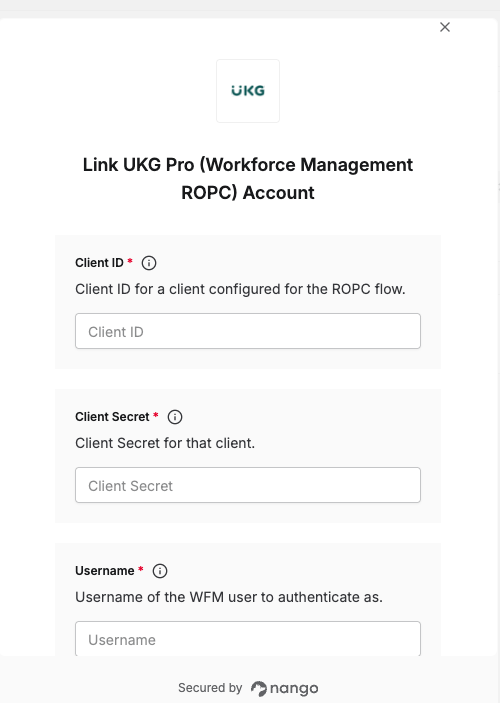Focus the Client ID input field
500x703 pixels.
point(248,331)
